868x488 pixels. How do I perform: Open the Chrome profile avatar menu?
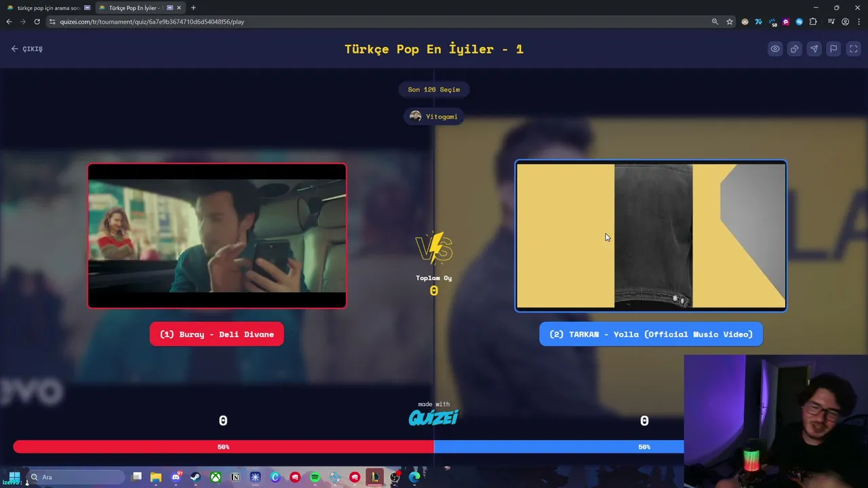[x=845, y=22]
